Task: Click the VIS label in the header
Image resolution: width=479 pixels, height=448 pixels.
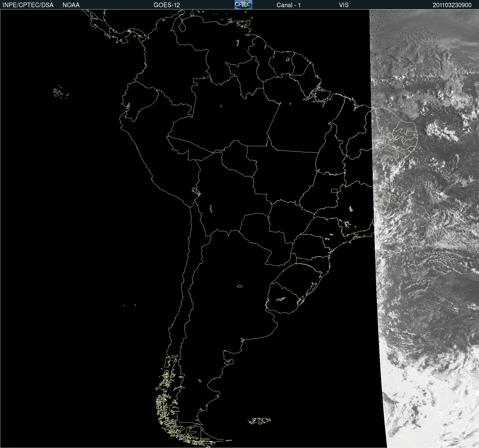Action: click(344, 5)
